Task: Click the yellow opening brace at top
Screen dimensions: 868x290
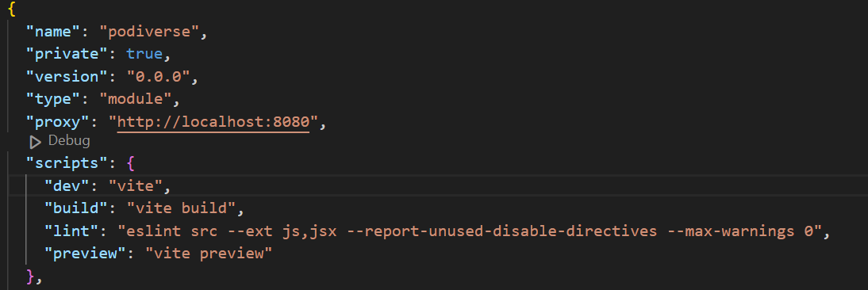Action: pos(12,9)
